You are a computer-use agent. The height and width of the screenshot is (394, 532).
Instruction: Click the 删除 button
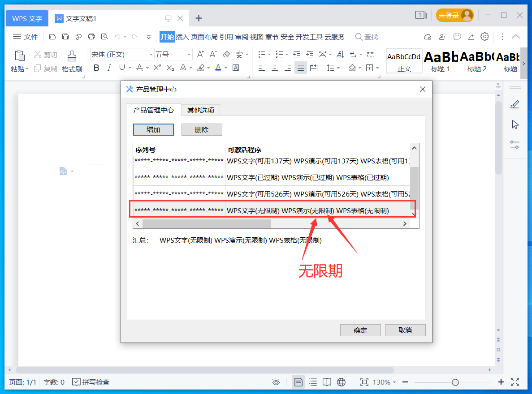202,129
